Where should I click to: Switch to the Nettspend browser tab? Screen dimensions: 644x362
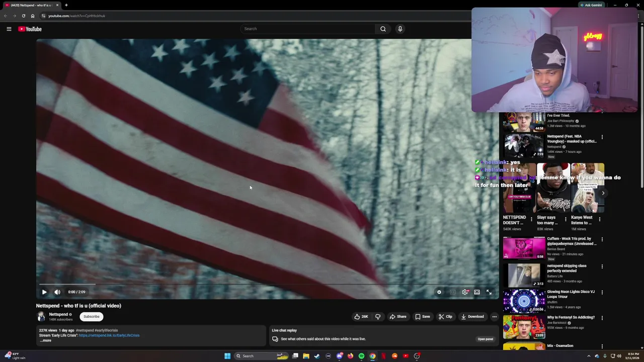point(31,5)
